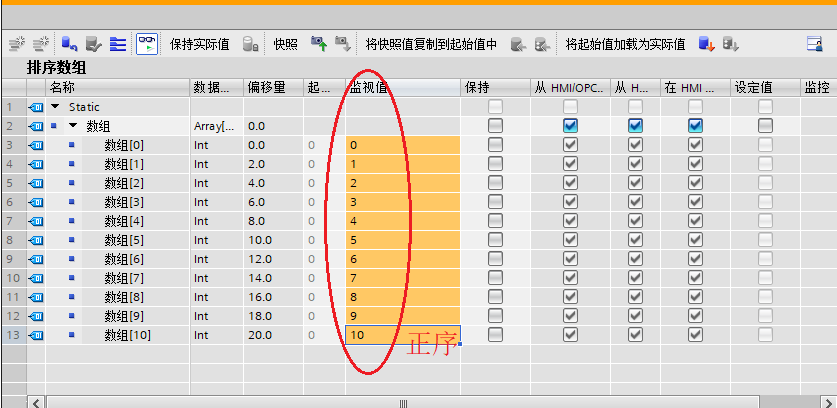
Task: Click the blue lines icon left of glasses
Action: point(118,44)
